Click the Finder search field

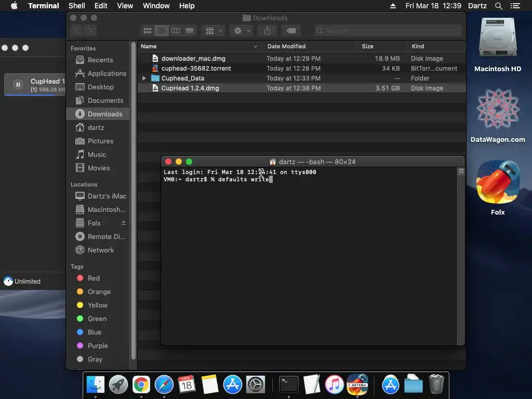coord(388,31)
